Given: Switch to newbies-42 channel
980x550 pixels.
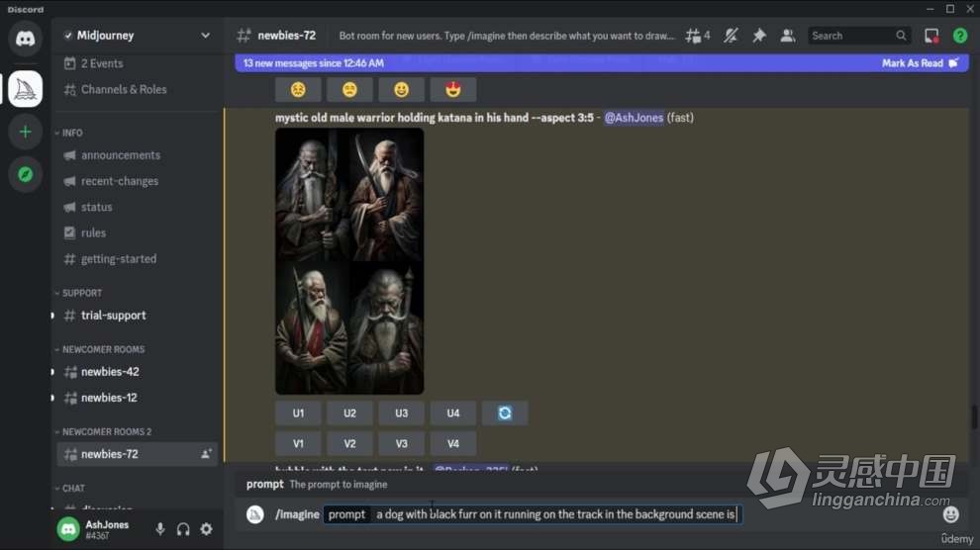Looking at the screenshot, I should (x=138, y=372).
